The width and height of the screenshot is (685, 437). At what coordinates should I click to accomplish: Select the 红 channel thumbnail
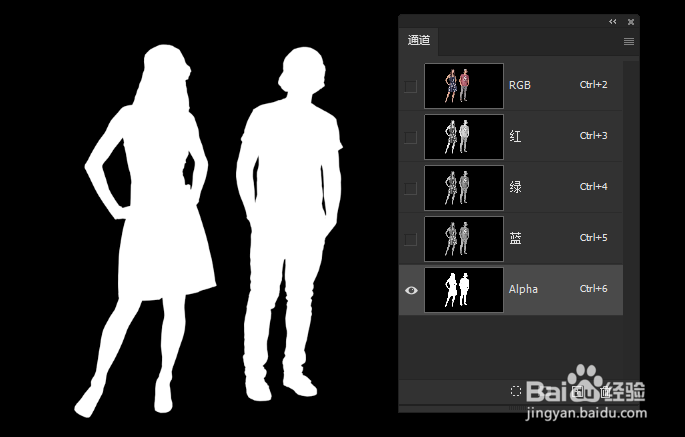point(464,137)
